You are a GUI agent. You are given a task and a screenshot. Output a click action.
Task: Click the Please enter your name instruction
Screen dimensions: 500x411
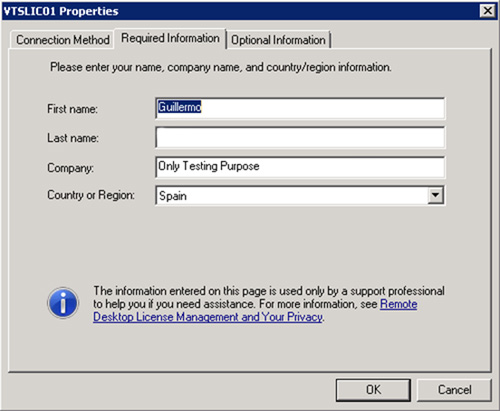pyautogui.click(x=221, y=67)
